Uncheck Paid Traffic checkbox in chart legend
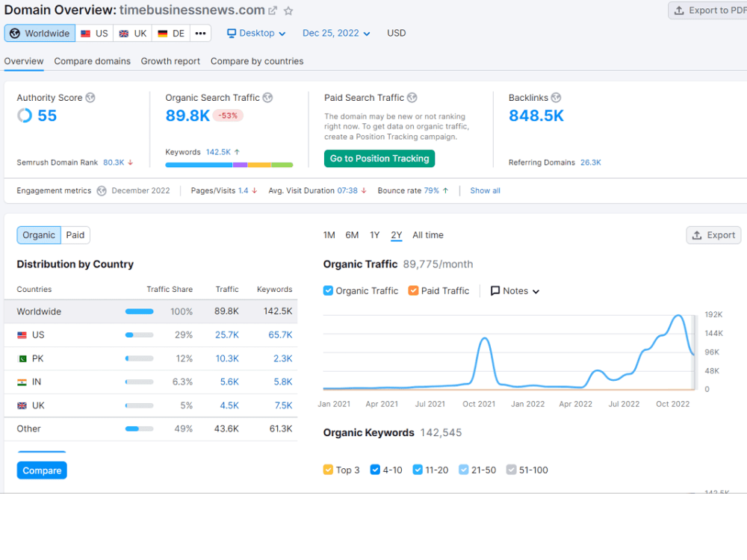 pyautogui.click(x=414, y=290)
